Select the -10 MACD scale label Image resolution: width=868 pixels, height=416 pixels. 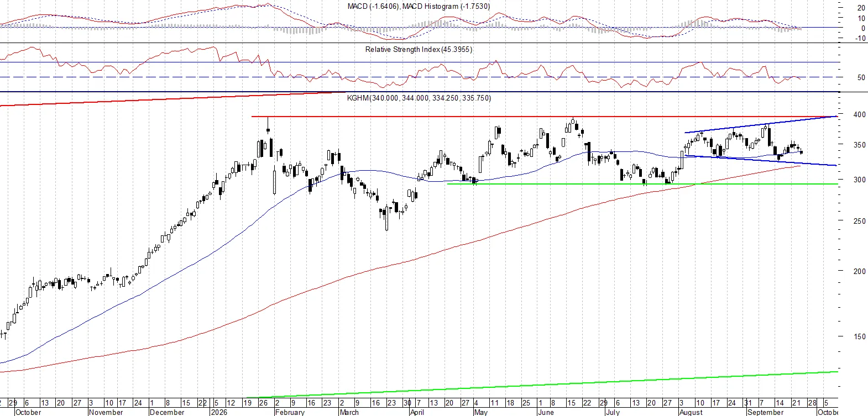click(860, 39)
